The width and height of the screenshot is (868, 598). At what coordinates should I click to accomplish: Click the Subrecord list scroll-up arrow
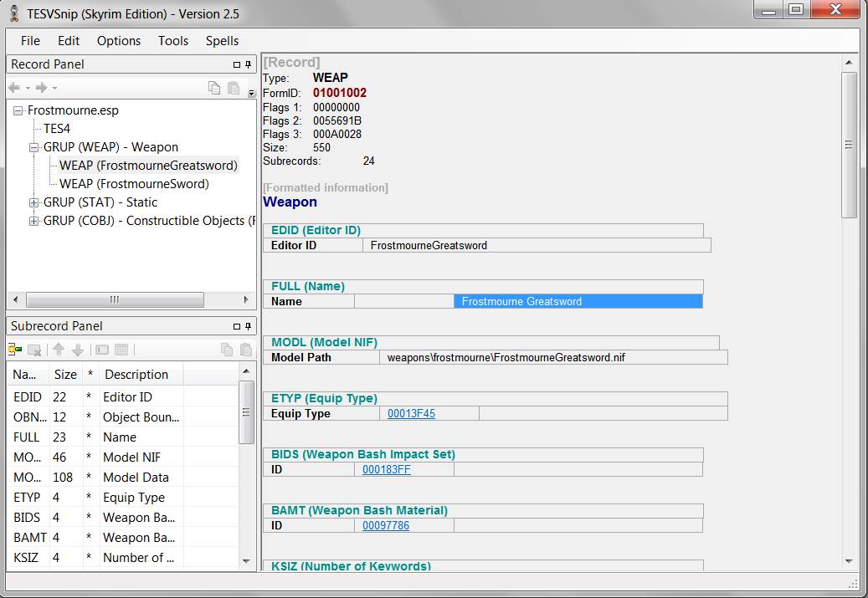click(246, 371)
